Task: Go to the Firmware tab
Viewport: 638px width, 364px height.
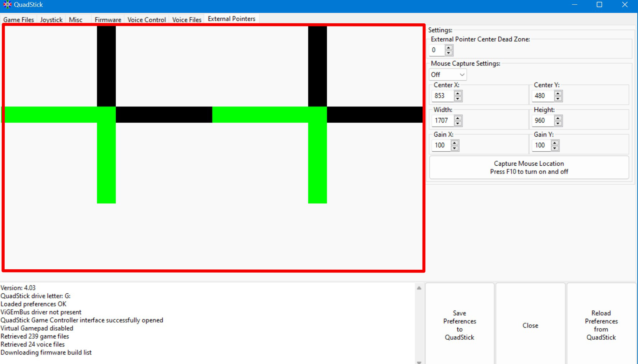Action: pos(108,20)
